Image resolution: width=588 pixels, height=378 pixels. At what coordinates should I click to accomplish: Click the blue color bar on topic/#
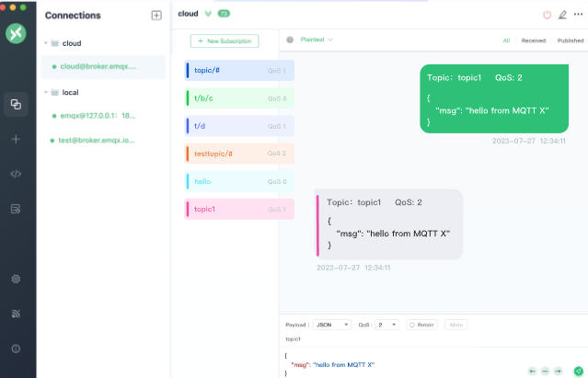[x=188, y=71]
